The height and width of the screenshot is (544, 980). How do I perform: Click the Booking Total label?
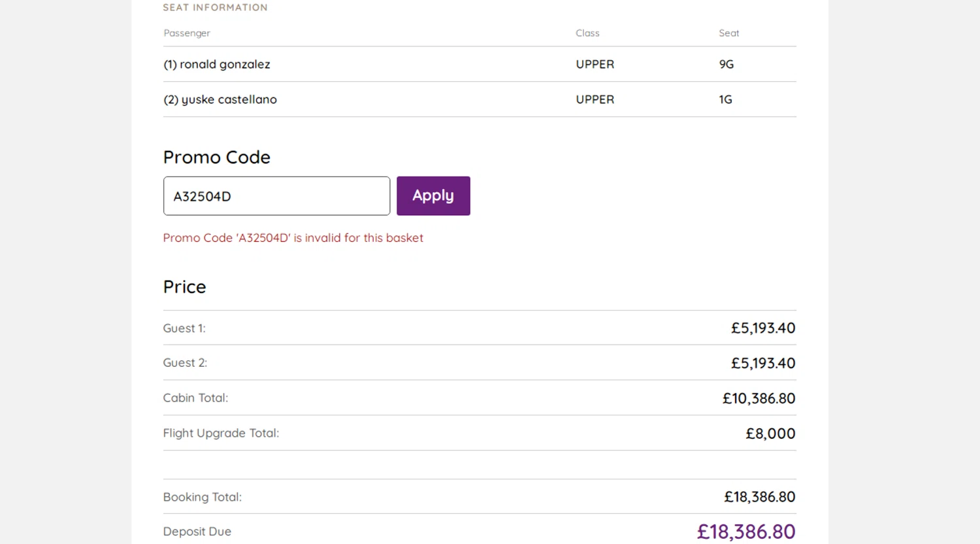pyautogui.click(x=203, y=497)
